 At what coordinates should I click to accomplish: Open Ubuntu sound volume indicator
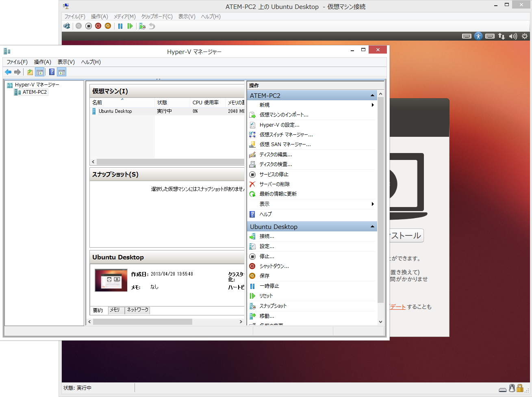tap(513, 36)
